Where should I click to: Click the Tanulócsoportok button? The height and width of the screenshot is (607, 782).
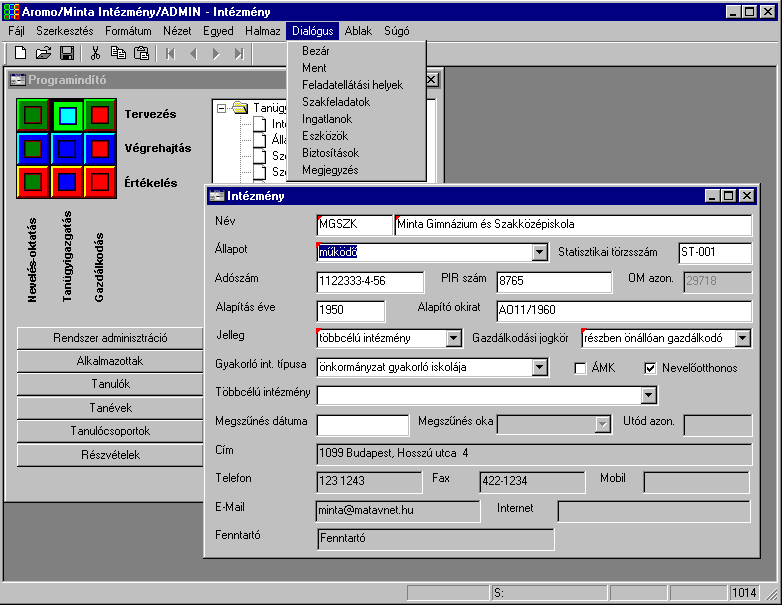pyautogui.click(x=110, y=431)
